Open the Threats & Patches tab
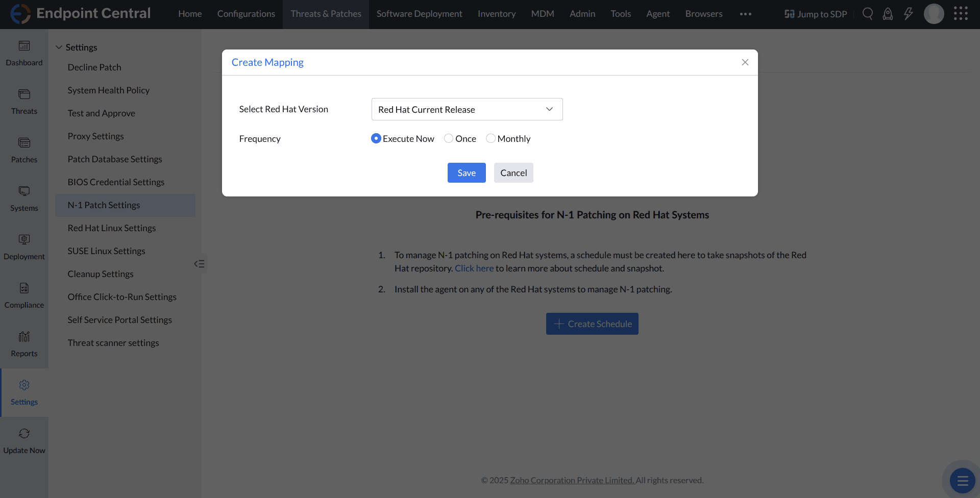This screenshot has width=980, height=498. tap(326, 14)
